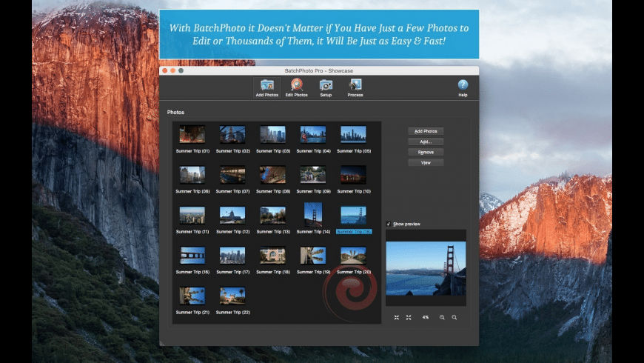Highlight the Summer Trip (12) thumbnail
Screen dimensions: 644x363
pos(232,215)
